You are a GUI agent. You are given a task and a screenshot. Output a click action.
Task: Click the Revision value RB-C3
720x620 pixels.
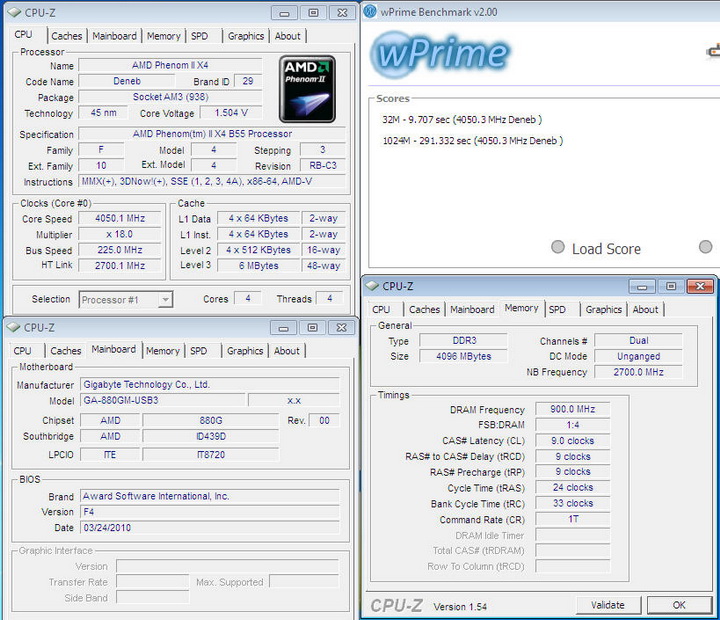(x=323, y=165)
